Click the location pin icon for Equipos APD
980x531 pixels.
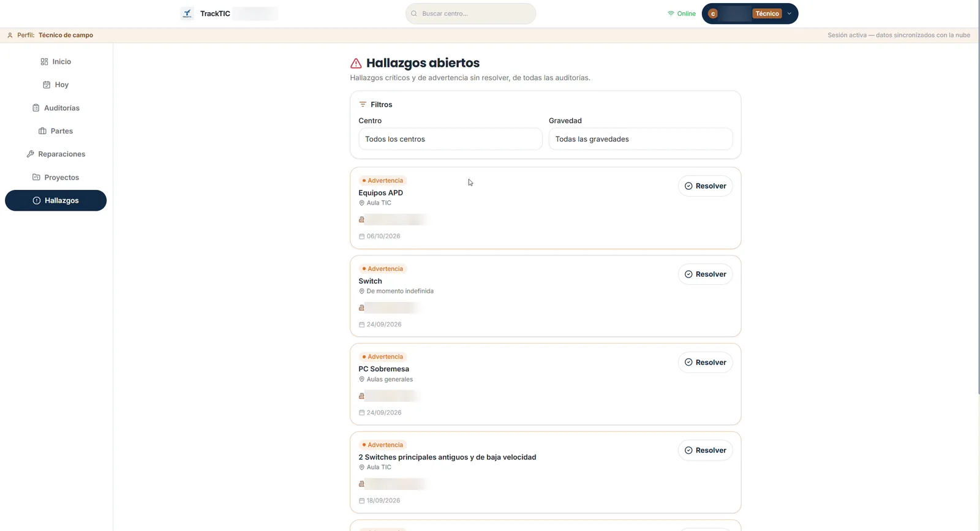click(x=361, y=203)
